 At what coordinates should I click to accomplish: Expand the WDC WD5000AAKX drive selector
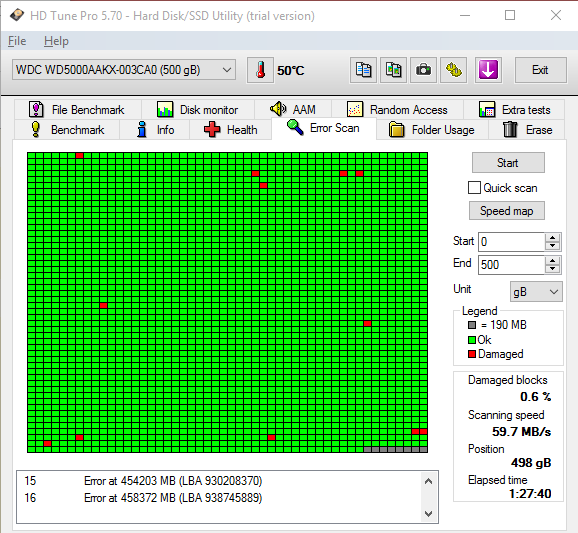pos(124,70)
